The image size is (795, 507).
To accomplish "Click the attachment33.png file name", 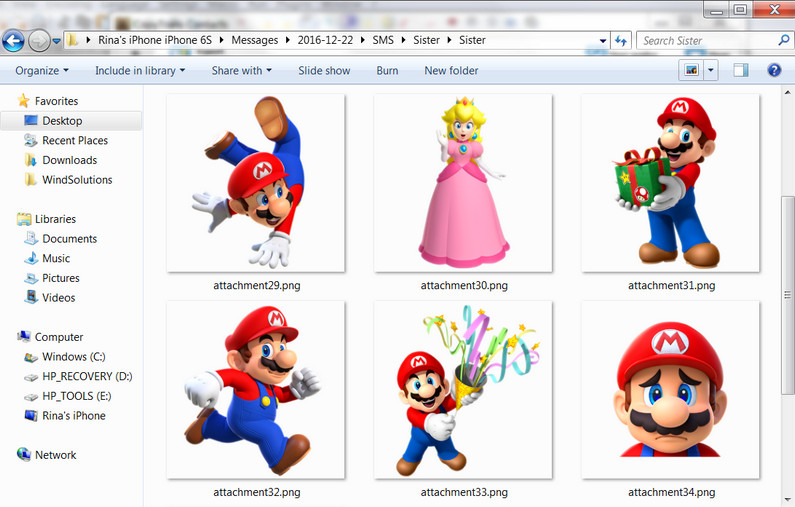I will click(x=464, y=492).
